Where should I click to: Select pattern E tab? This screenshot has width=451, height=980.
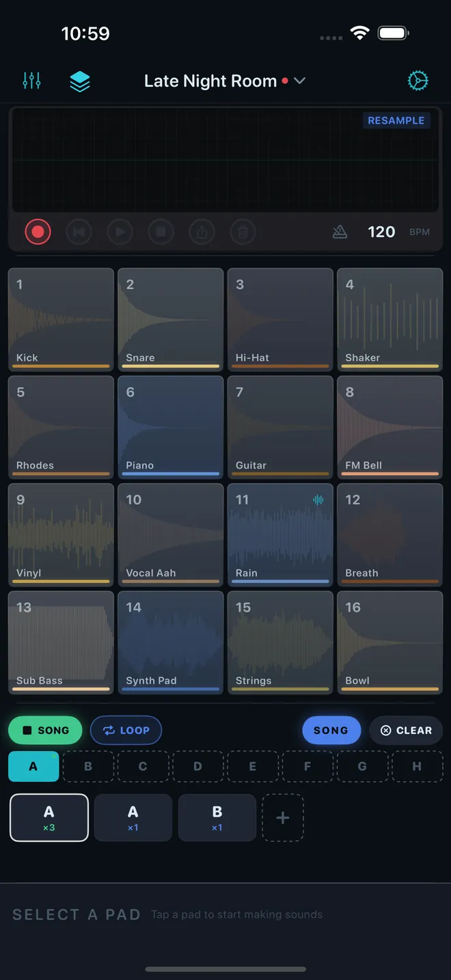click(x=253, y=766)
